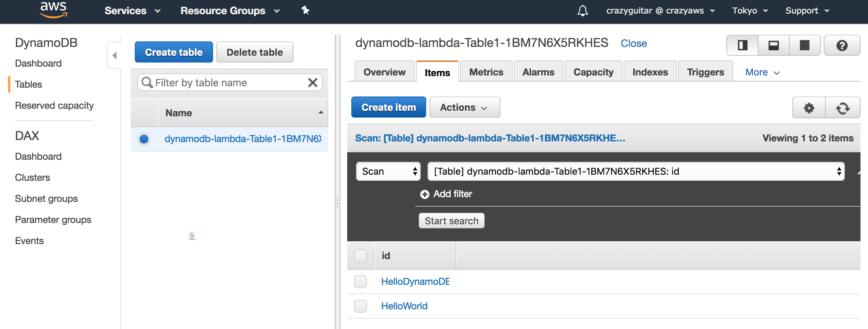The width and height of the screenshot is (868, 329).
Task: Close the table detail panel via Close link
Action: [x=634, y=43]
